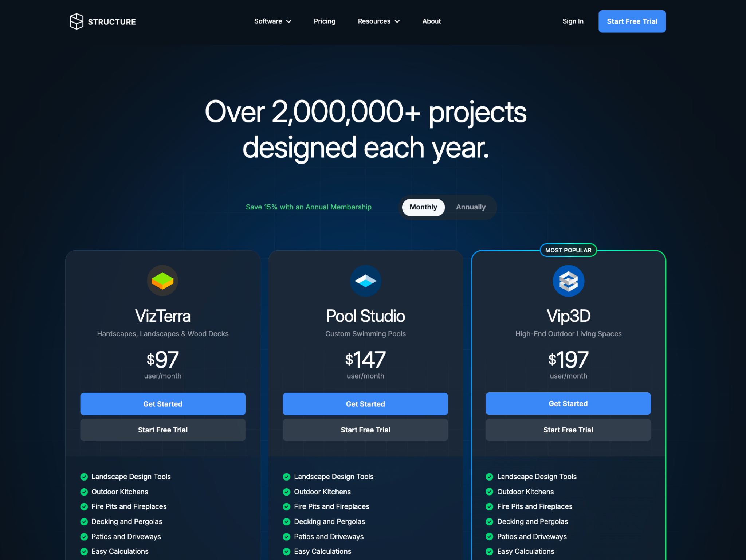Click Vip3D's Fire Pits and Fireplaces checkmark

click(x=490, y=506)
